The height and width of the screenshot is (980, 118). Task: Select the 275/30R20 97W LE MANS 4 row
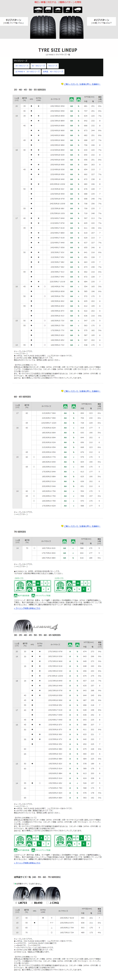pos(58,652)
